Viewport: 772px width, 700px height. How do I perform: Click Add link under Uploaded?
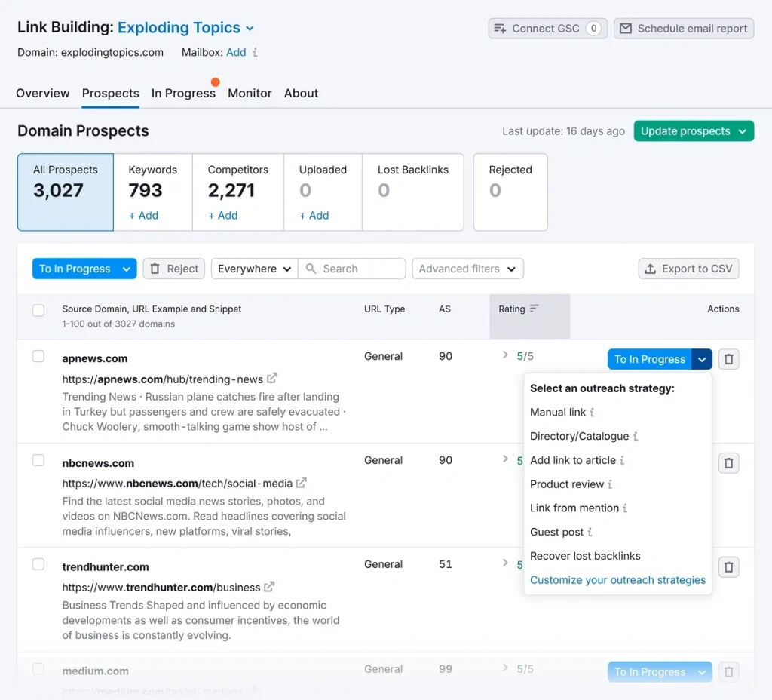tap(314, 215)
